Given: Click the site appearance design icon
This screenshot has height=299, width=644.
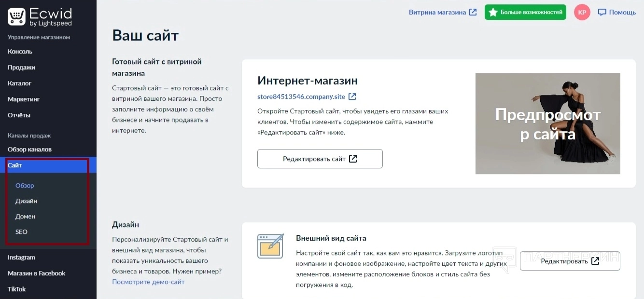Looking at the screenshot, I should 270,246.
